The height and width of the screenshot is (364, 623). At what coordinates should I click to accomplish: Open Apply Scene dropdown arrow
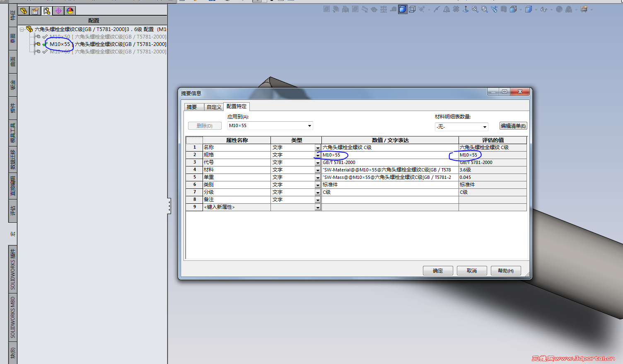[576, 10]
